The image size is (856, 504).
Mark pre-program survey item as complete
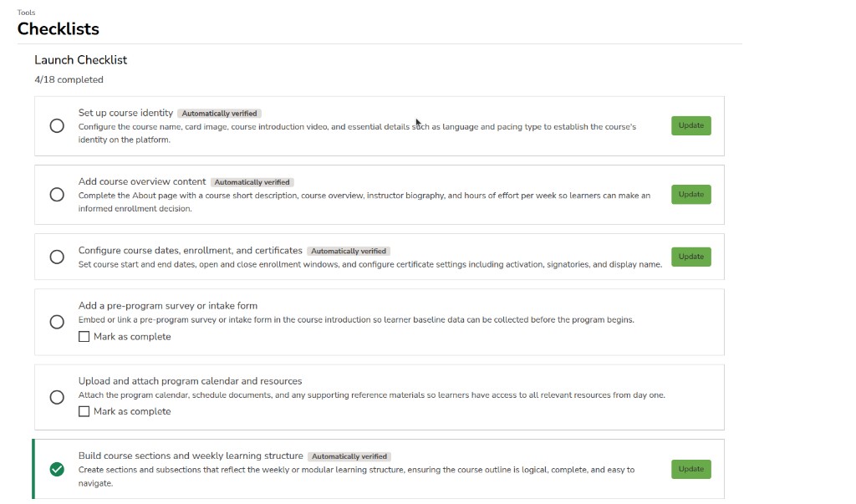pos(84,337)
